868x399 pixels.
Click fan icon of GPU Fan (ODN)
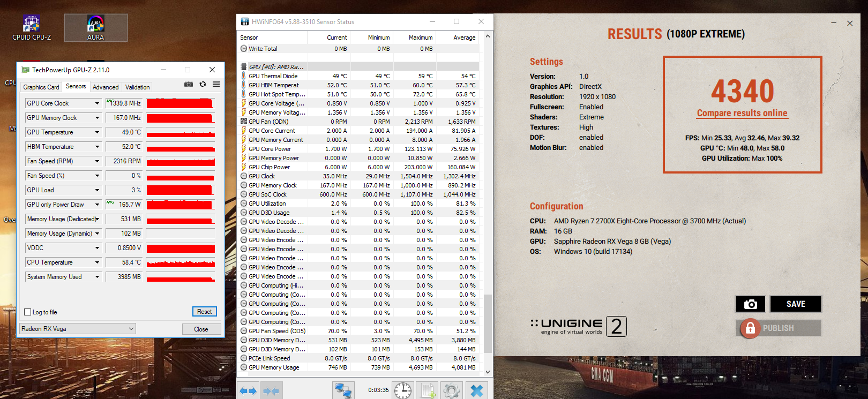coord(244,122)
